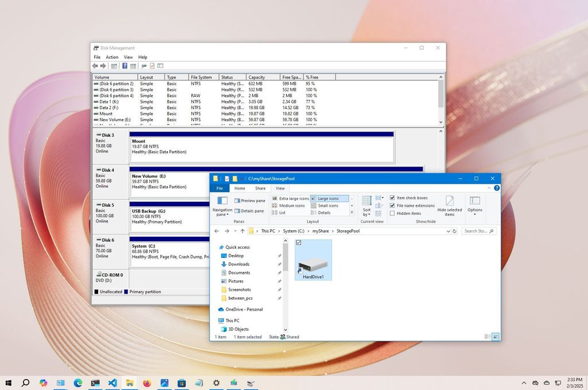Viewport: 588px width, 390px height.
Task: Disable the File name extensions checkbox
Action: click(392, 206)
